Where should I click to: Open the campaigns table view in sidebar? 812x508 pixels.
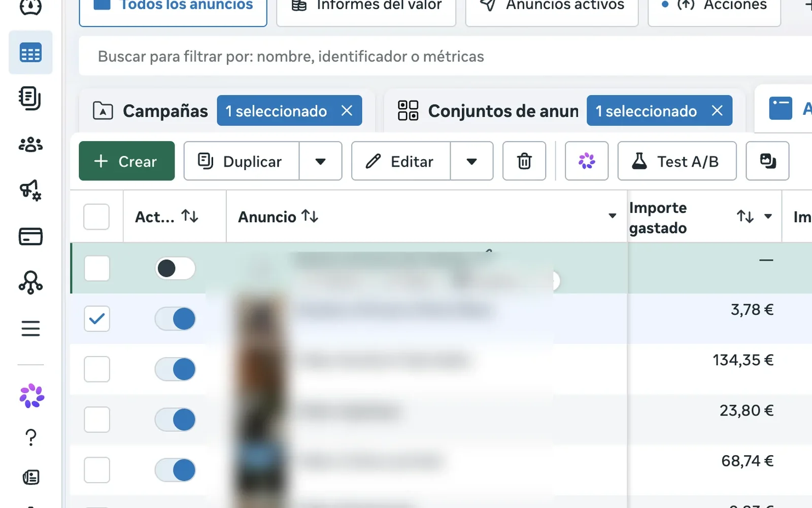30,53
